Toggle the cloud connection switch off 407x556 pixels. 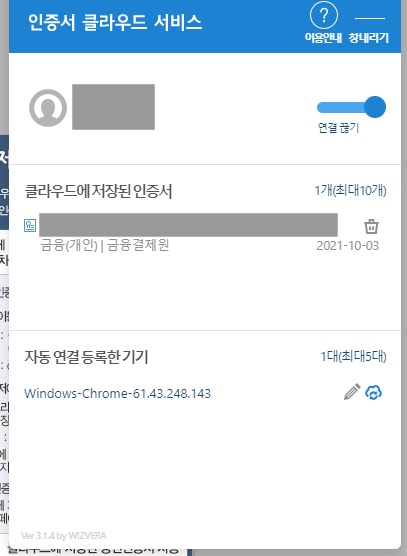pos(351,107)
